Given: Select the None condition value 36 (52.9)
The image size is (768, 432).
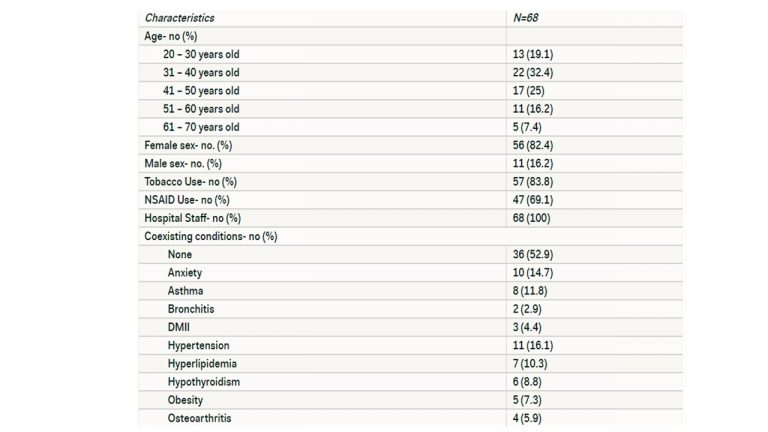Looking at the screenshot, I should coord(533,255).
